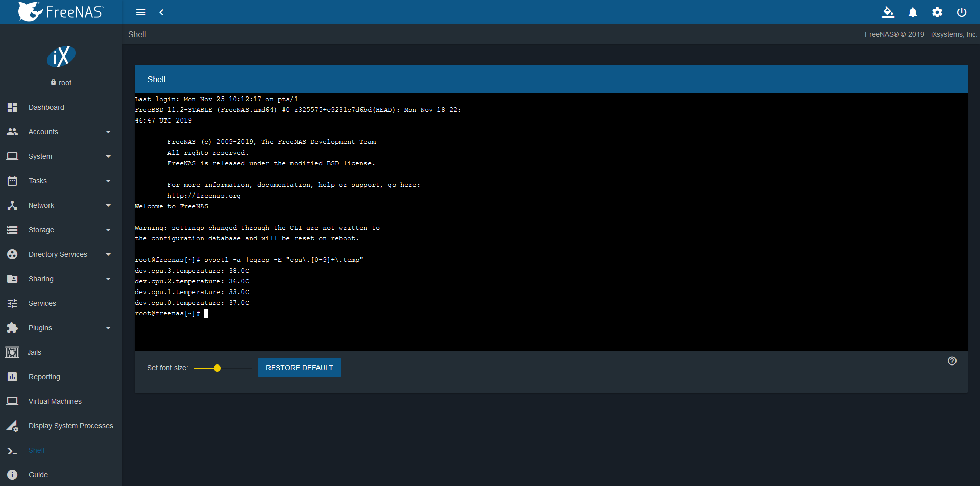Click the power icon
Screen dimensions: 980x486
(962, 12)
